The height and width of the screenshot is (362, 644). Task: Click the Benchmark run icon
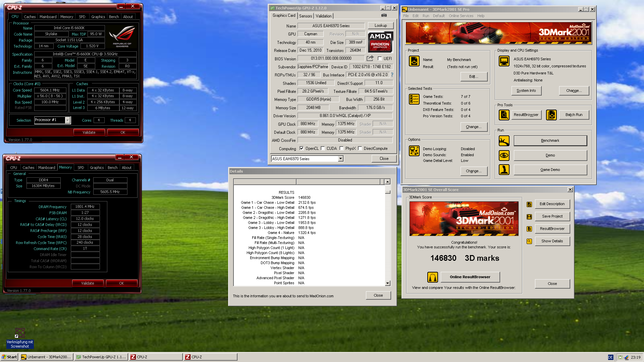point(504,141)
